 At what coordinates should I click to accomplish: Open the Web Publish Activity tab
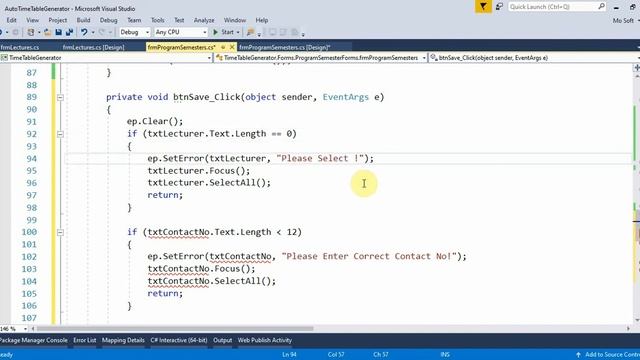pos(265,340)
